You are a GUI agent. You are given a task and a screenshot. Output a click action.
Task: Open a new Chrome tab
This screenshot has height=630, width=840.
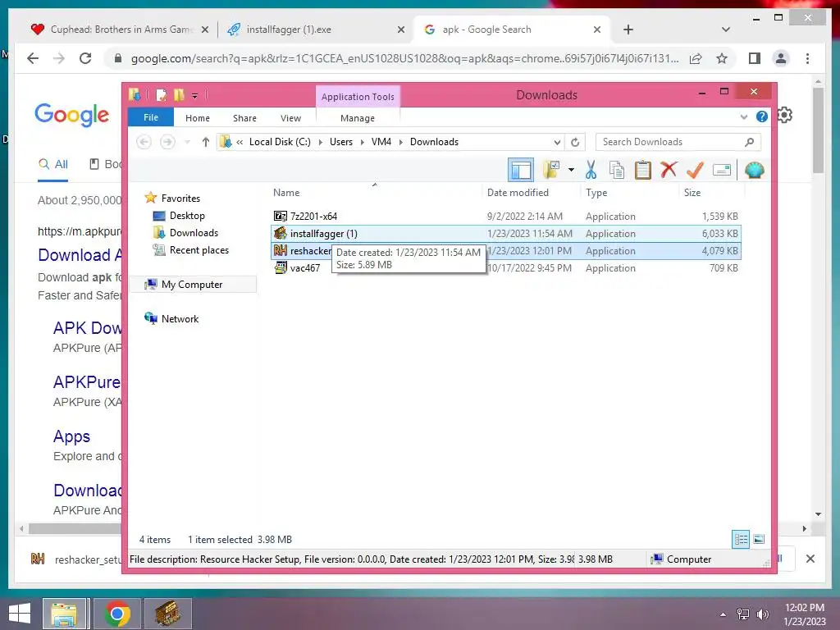click(x=628, y=30)
